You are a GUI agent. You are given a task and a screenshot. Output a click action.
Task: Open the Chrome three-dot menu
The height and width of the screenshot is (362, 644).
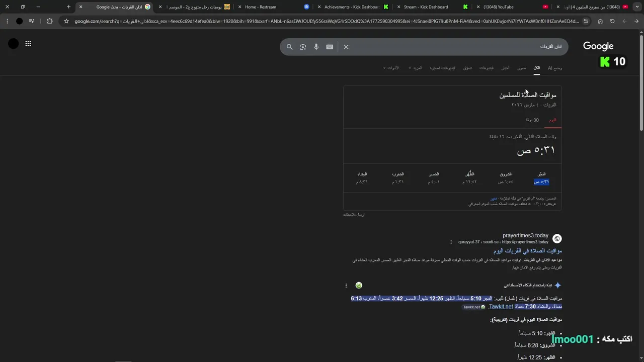click(7, 21)
